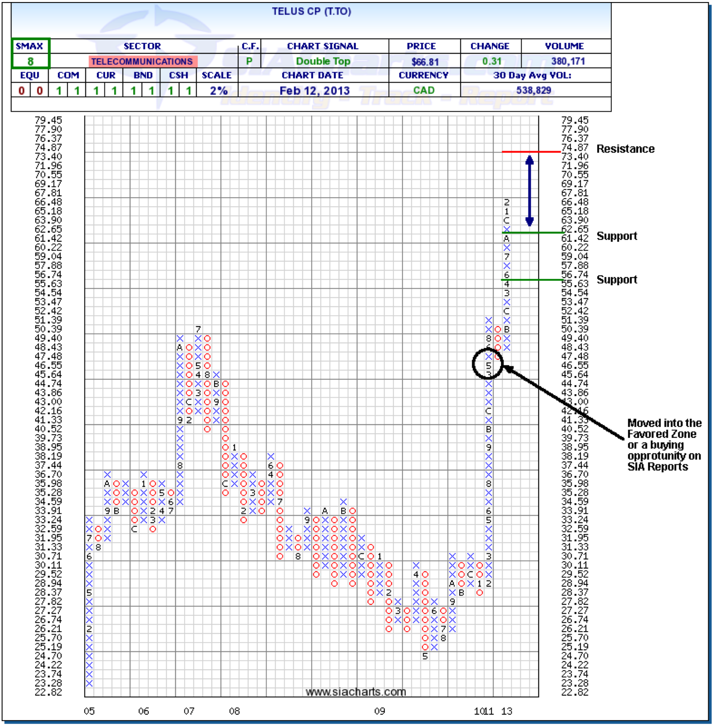Image resolution: width=715 pixels, height=728 pixels.
Task: Click the 2% scale value
Action: coord(218,91)
